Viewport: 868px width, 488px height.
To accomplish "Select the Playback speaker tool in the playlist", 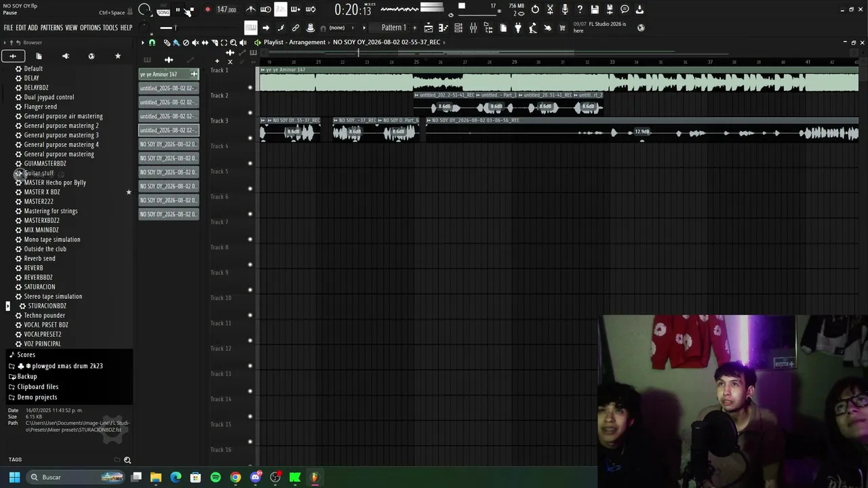I will click(x=243, y=43).
